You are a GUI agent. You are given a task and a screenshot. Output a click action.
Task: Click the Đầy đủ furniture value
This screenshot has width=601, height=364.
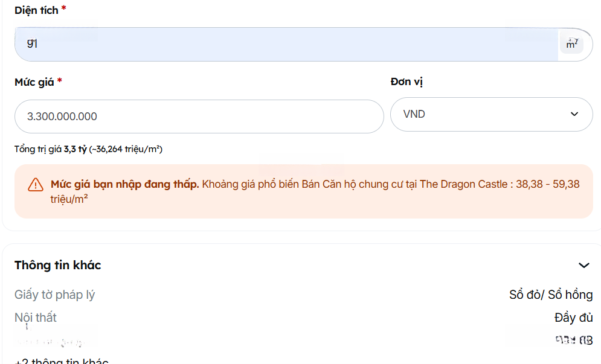pos(573,318)
